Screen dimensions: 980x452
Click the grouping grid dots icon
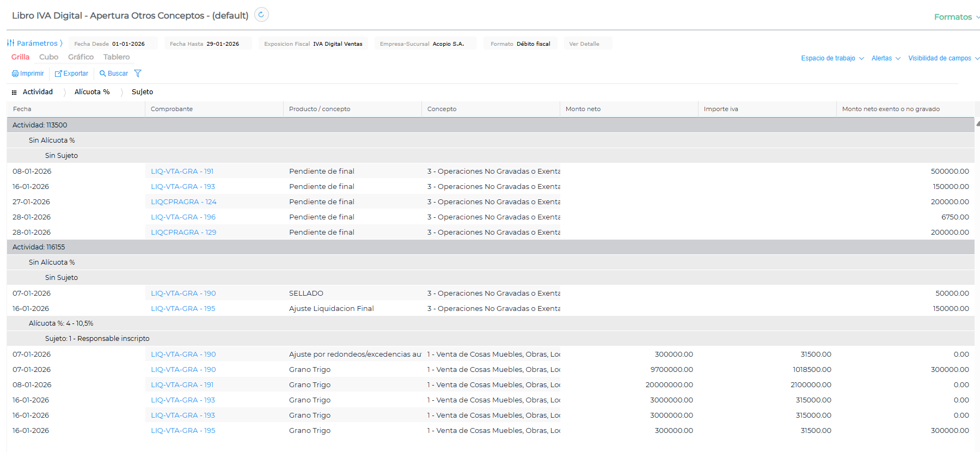[x=14, y=93]
